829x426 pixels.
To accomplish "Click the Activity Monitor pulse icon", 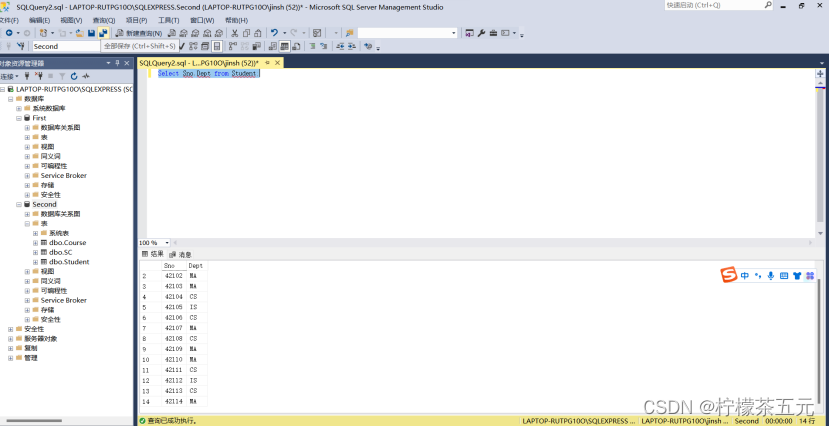I will click(86, 76).
